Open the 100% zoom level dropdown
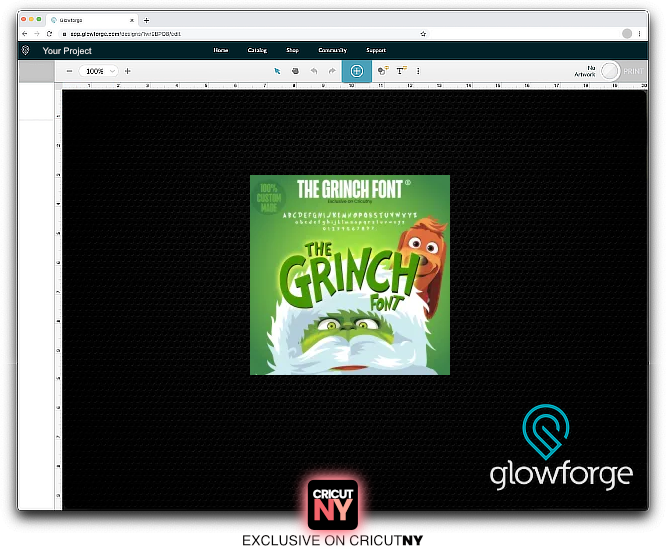 (99, 71)
